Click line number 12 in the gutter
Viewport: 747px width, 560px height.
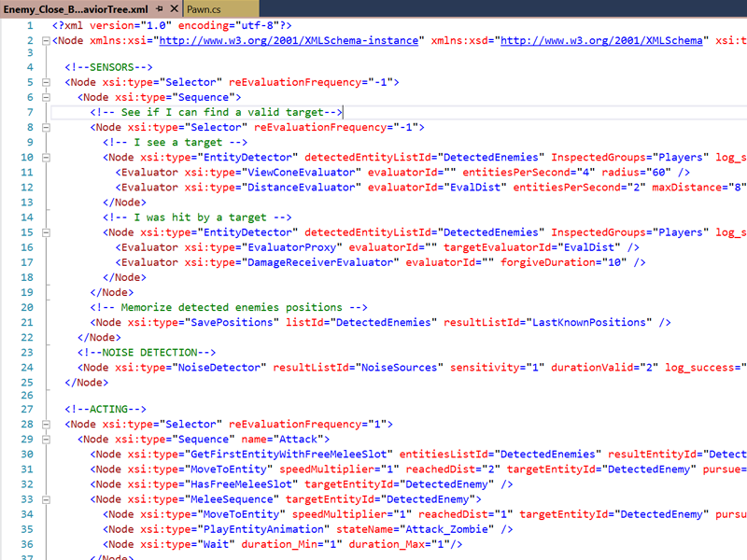coord(27,188)
